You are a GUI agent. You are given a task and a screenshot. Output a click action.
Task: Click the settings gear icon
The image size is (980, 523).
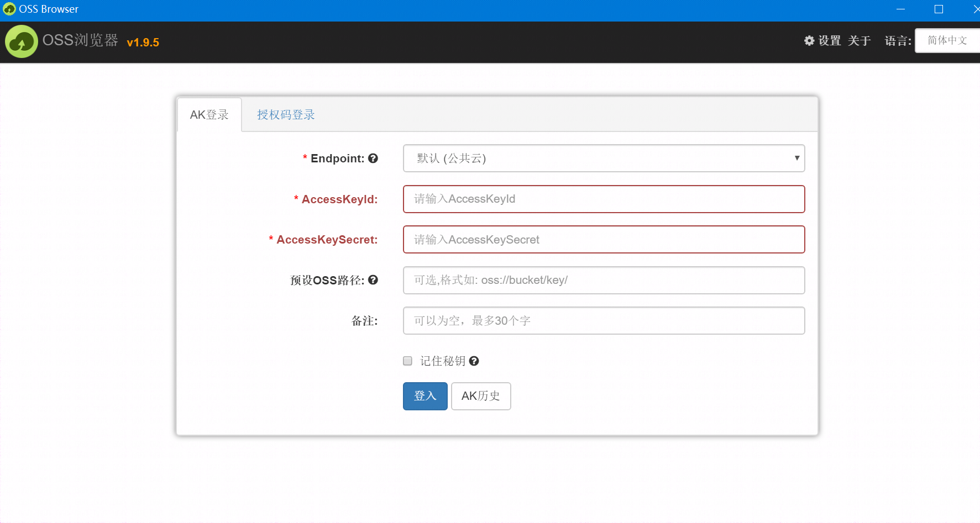coord(809,40)
